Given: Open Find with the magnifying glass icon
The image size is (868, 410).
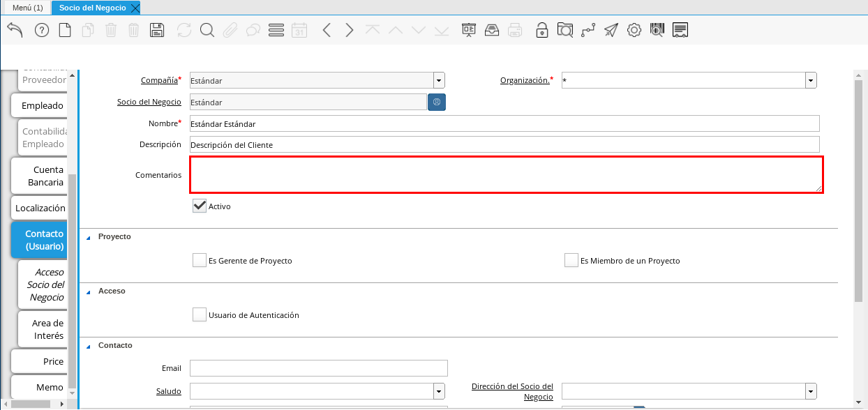Looking at the screenshot, I should (207, 30).
